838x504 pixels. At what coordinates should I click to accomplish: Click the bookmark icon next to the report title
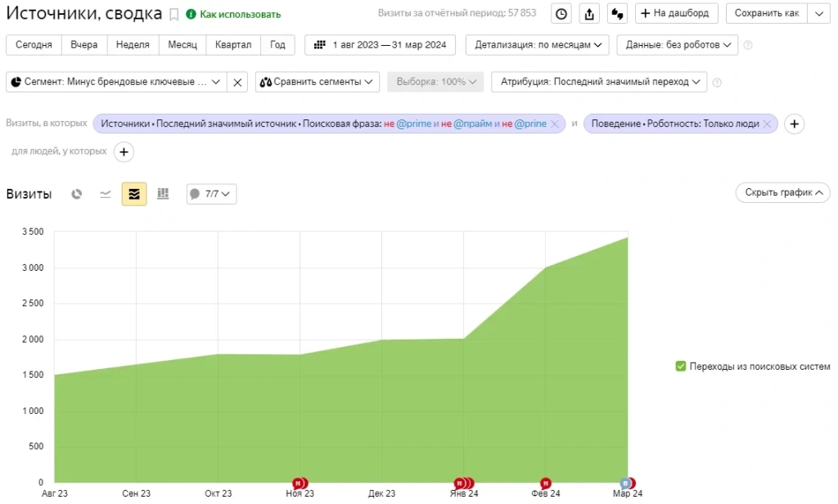tap(173, 13)
